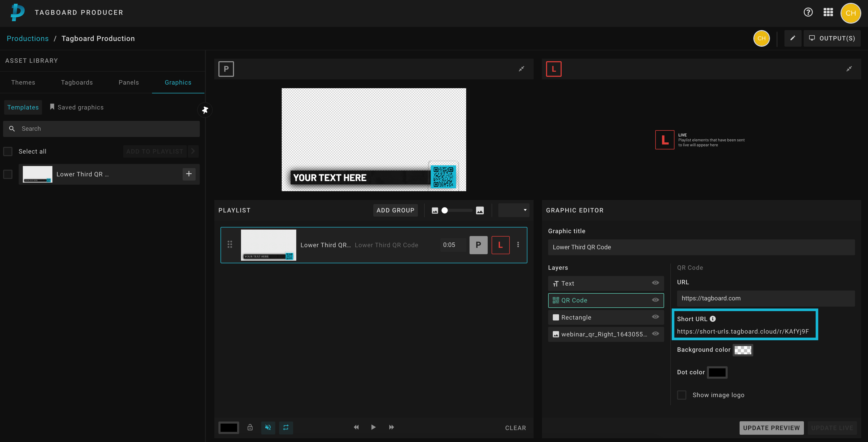
Task: Open the help question mark icon
Action: coord(808,12)
